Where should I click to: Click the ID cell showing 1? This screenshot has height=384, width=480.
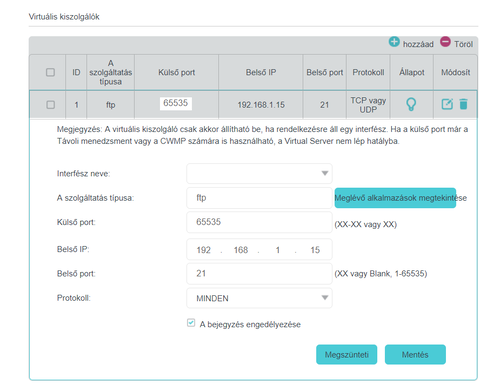pos(76,105)
